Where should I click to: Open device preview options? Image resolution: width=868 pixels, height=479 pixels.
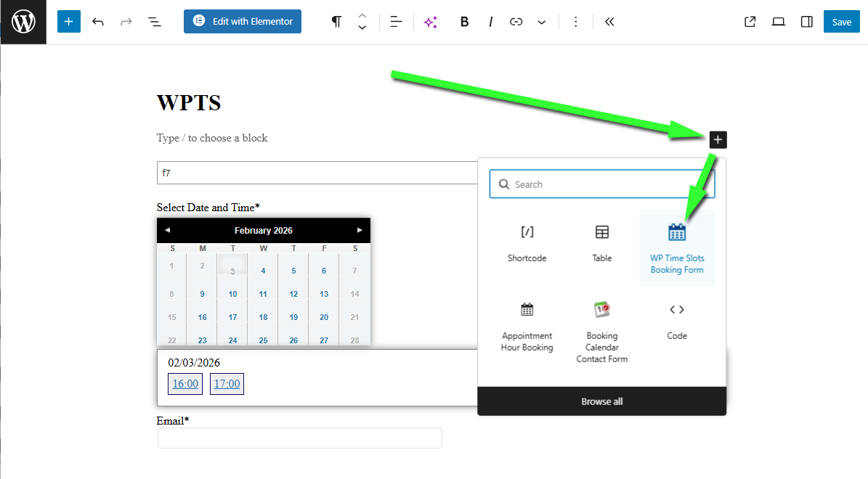coord(779,22)
